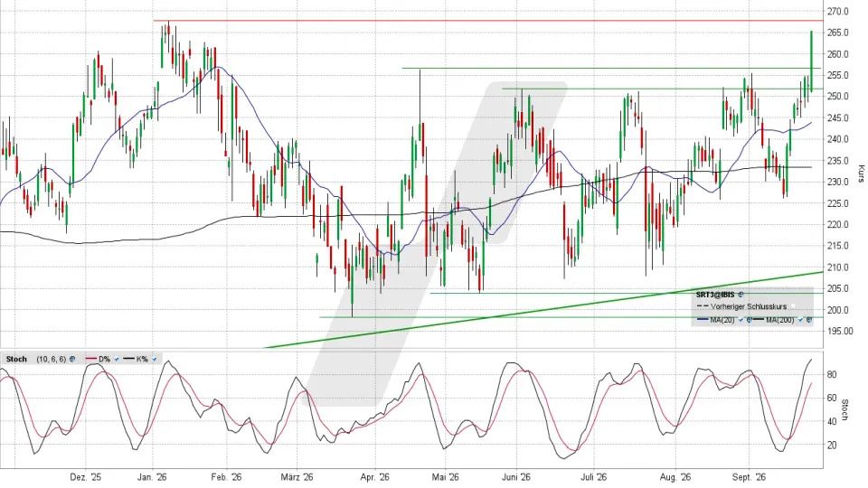Click the black K% legend line swatch
The height and width of the screenshot is (488, 868).
pyautogui.click(x=128, y=359)
